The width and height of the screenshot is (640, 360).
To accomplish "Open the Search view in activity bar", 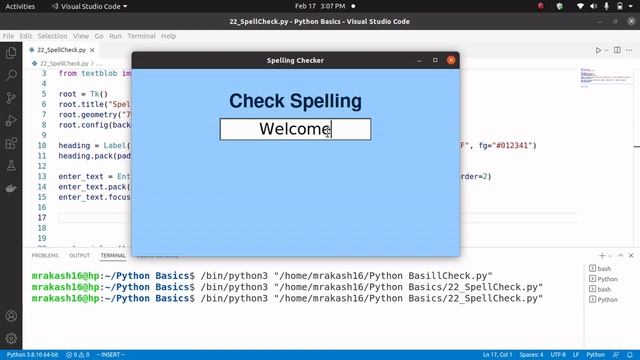I will (11, 75).
